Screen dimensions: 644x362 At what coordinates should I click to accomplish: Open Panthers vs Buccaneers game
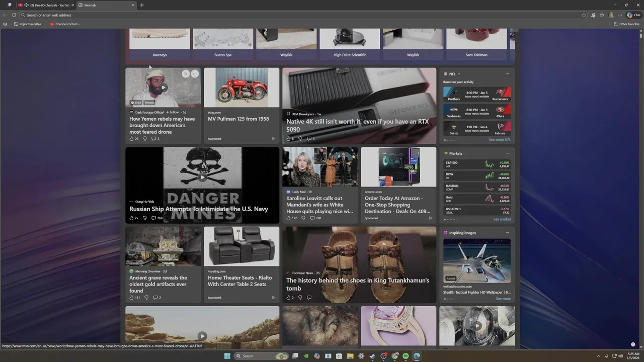tap(477, 94)
